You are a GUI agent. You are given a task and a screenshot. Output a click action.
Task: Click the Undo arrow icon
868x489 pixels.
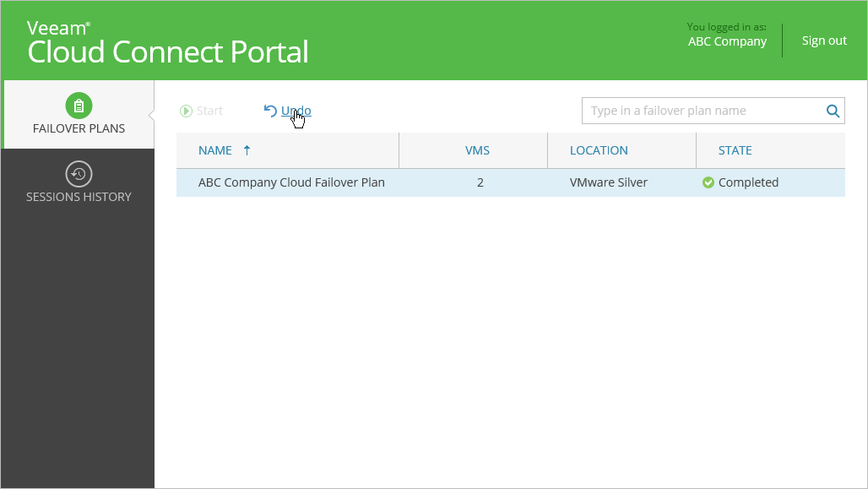click(x=270, y=111)
